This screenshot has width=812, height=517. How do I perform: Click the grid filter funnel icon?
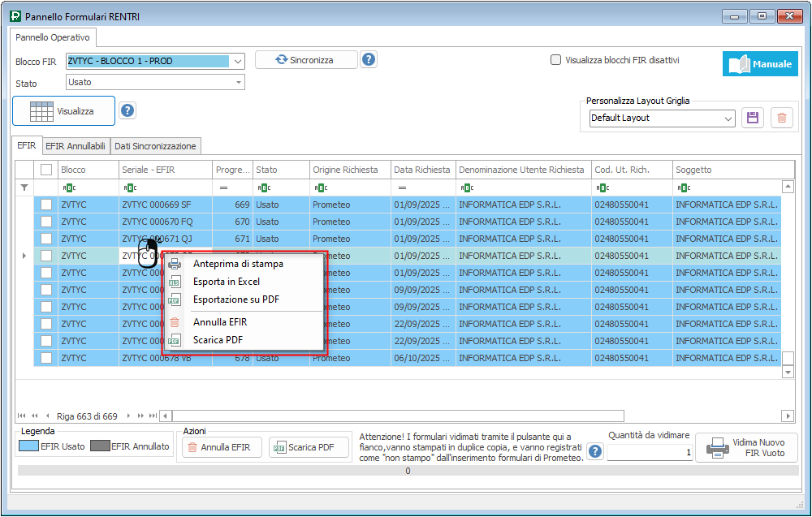24,187
